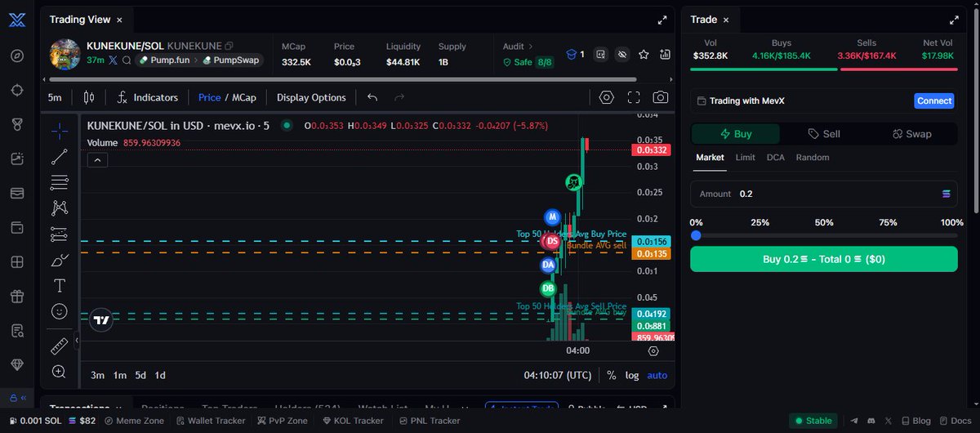980x433 pixels.
Task: Open the token's X profile link
Action: click(x=114, y=60)
